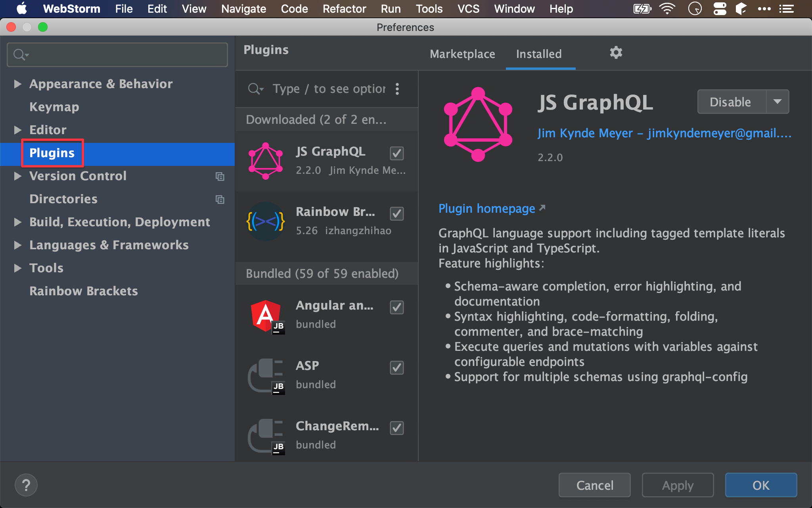Image resolution: width=812 pixels, height=508 pixels.
Task: Click the project-level icon next to Version Control
Action: (220, 176)
